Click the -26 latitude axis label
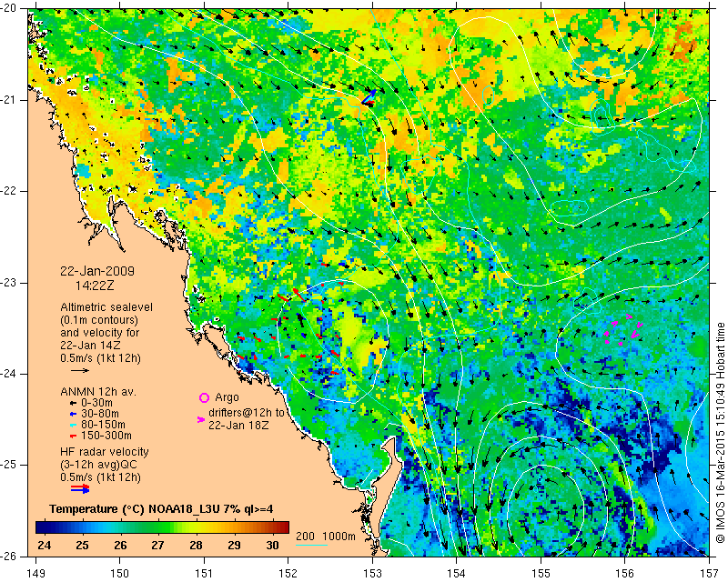The image size is (728, 582). click(x=10, y=556)
